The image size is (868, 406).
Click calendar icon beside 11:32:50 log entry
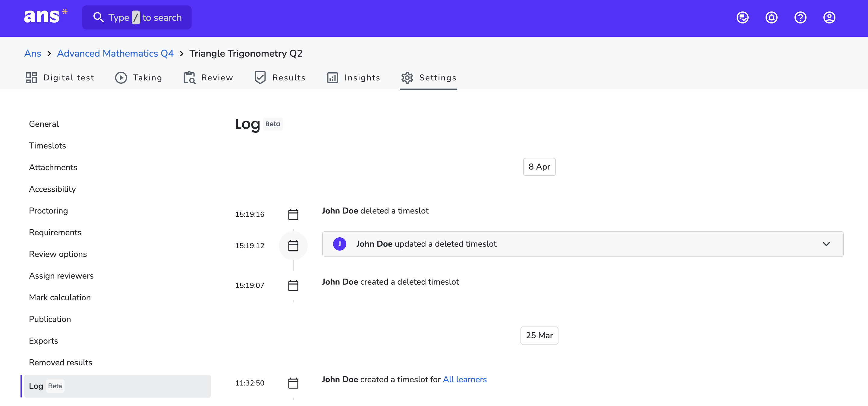tap(293, 383)
